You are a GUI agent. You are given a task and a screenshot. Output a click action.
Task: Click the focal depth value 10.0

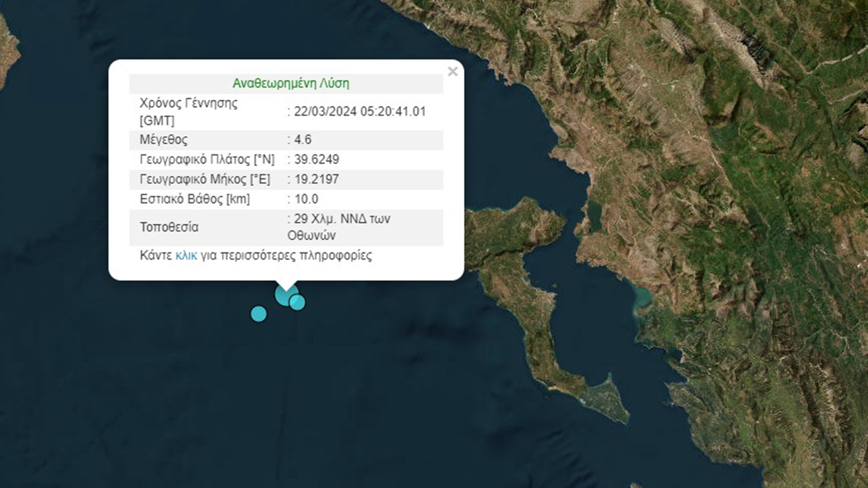[x=306, y=199]
